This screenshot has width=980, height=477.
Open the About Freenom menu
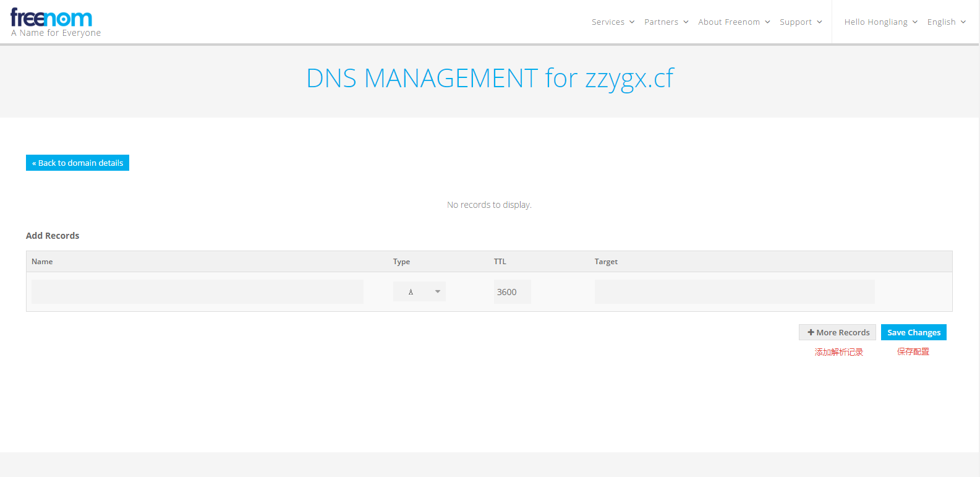pyautogui.click(x=734, y=22)
